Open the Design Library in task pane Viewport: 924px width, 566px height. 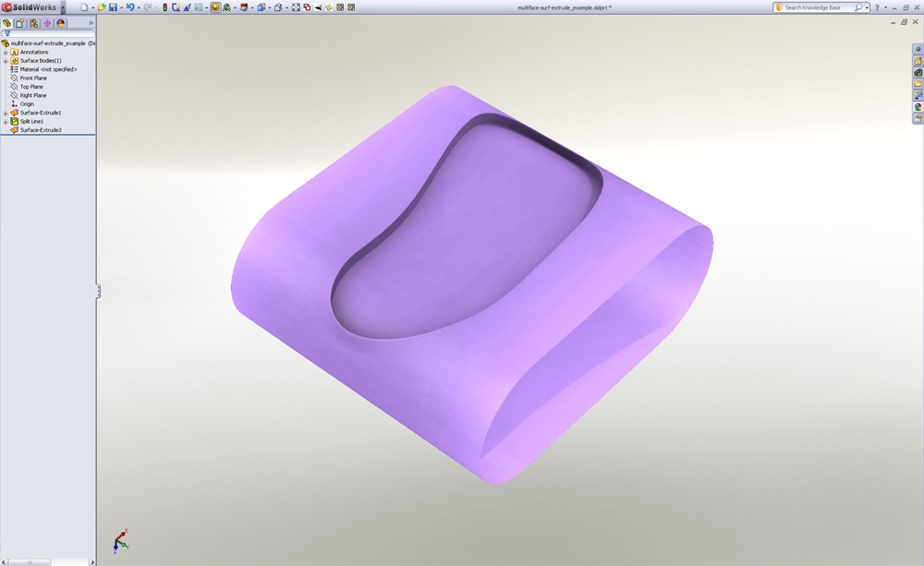point(918,72)
